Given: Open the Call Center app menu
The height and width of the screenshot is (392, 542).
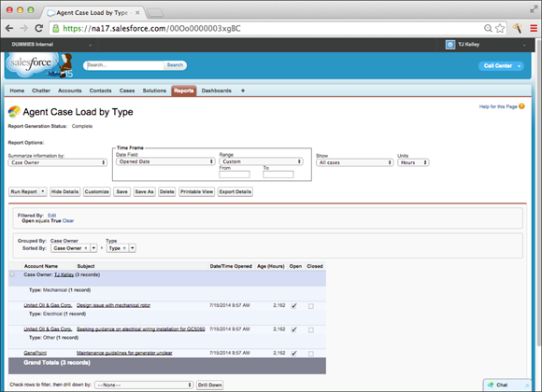Looking at the screenshot, I should [x=501, y=65].
